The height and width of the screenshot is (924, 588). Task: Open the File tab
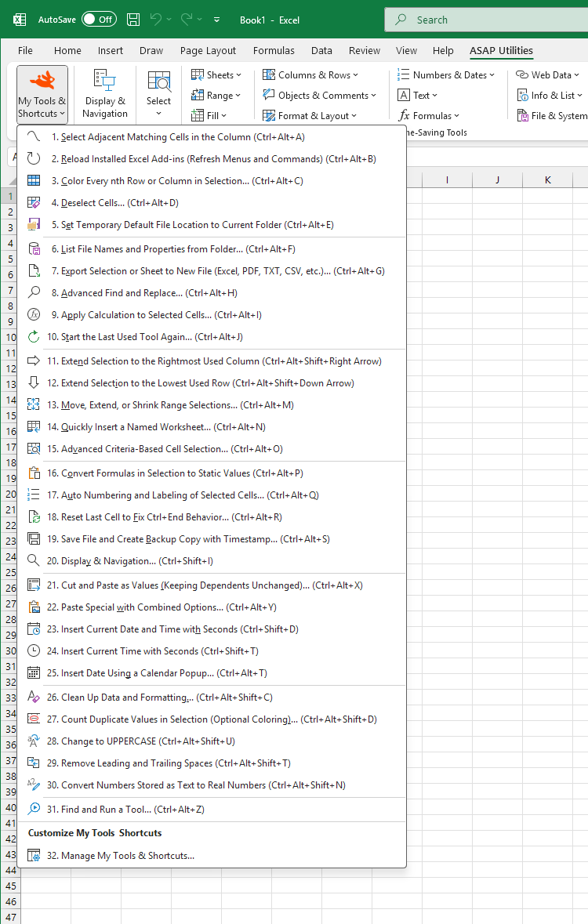pos(25,51)
